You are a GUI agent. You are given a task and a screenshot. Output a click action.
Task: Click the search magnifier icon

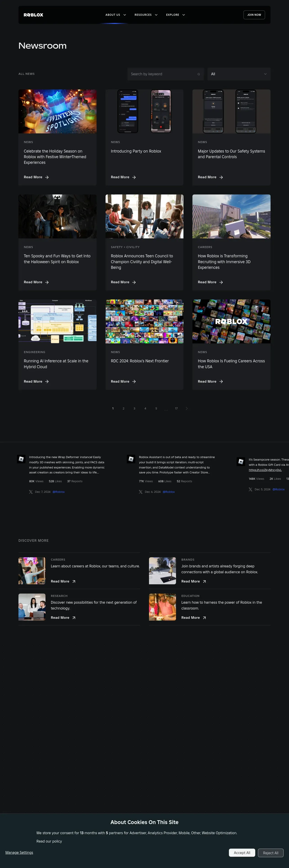tap(199, 74)
